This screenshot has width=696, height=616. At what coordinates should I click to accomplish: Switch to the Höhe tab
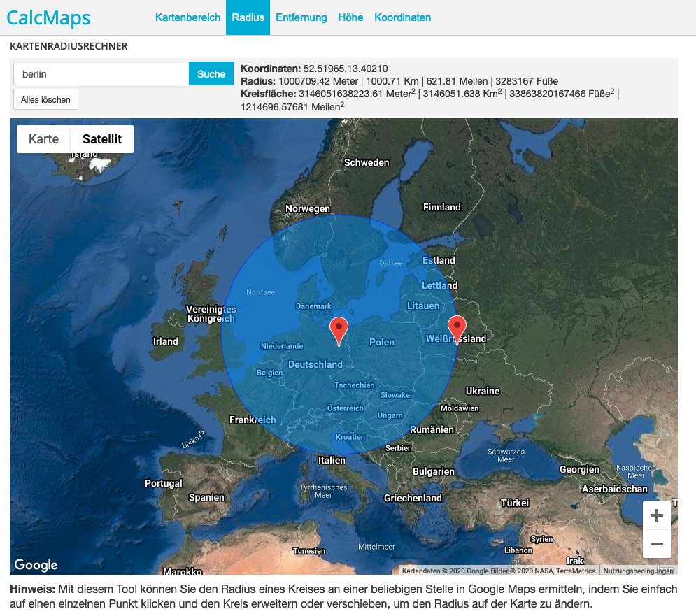pos(350,17)
